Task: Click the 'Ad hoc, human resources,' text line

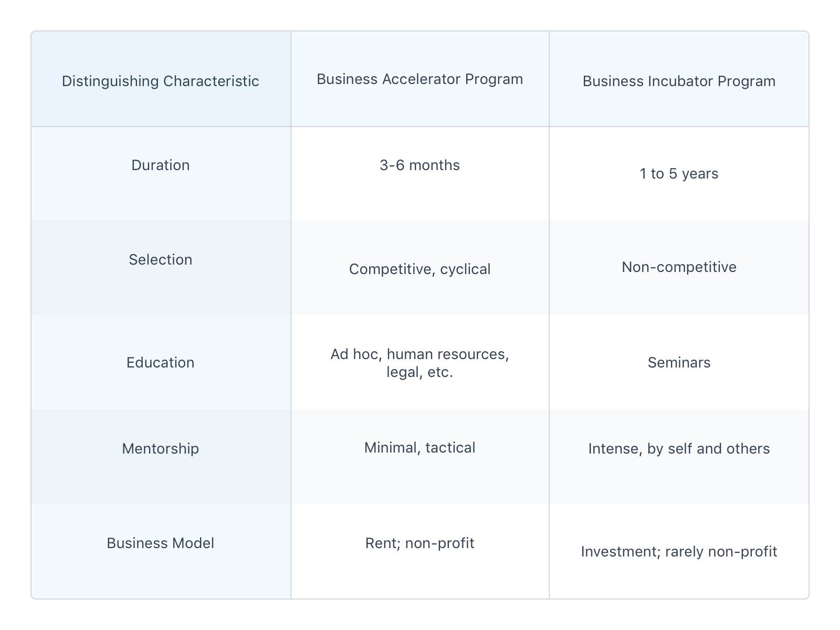Action: (x=419, y=354)
